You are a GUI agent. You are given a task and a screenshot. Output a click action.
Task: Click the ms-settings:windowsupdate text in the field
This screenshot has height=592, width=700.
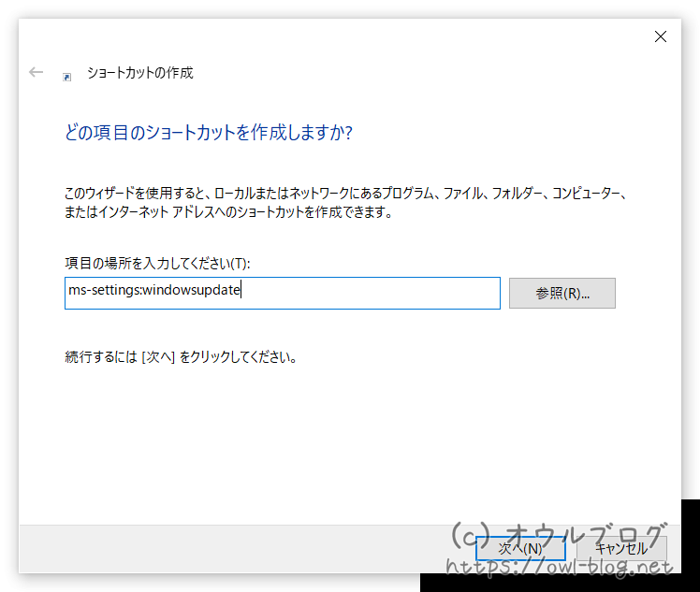tap(154, 291)
